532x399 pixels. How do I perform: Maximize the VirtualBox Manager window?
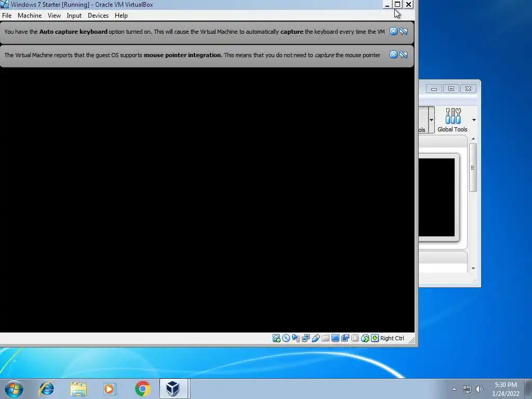451,89
